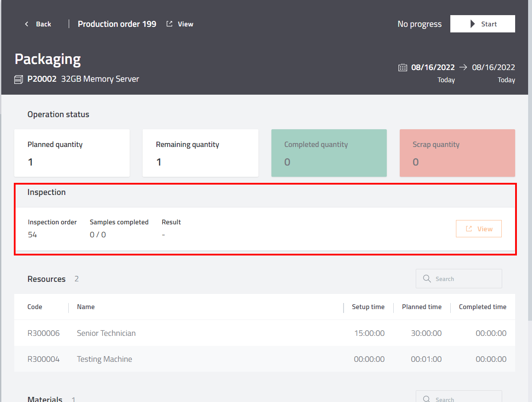Click the Back chevron arrow icon

pos(27,24)
